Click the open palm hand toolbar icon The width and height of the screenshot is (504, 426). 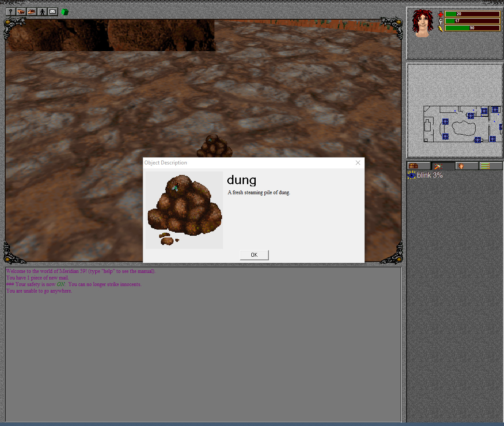31,12
